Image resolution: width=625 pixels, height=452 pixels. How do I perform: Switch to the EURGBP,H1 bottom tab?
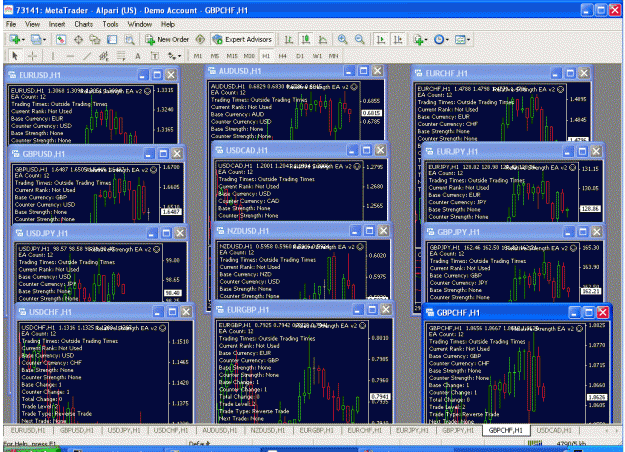(x=316, y=430)
